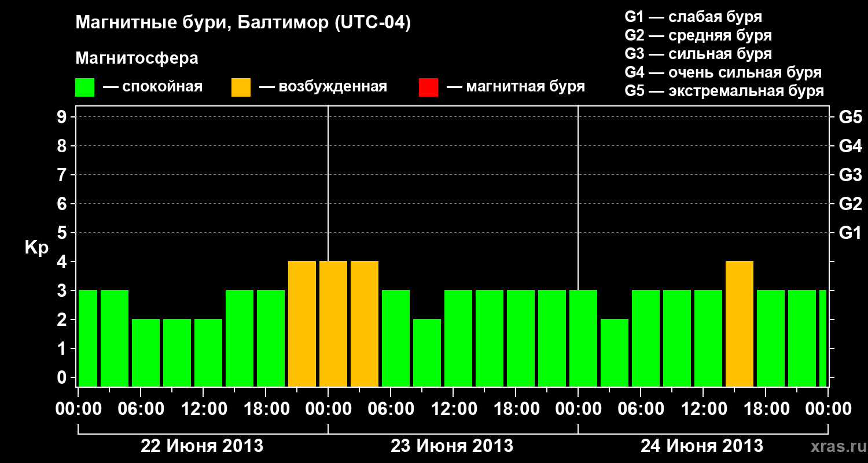Image resolution: width=868 pixels, height=463 pixels.
Task: Click the orange Kp 4 bar on 24 Июня
Action: pyautogui.click(x=740, y=324)
